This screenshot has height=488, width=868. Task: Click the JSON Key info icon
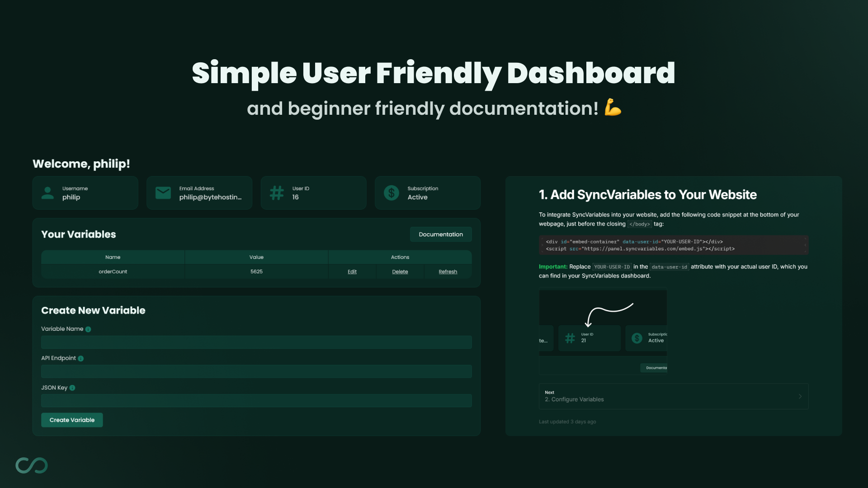pyautogui.click(x=72, y=388)
